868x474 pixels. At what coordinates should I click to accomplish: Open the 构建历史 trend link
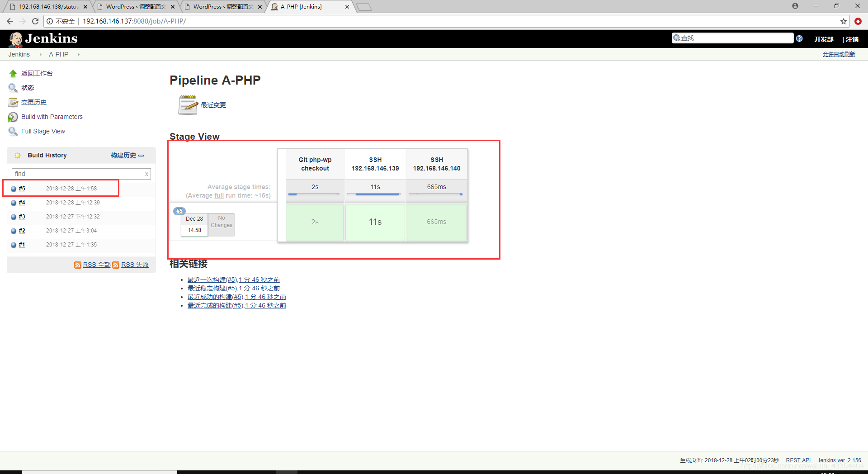pos(123,155)
